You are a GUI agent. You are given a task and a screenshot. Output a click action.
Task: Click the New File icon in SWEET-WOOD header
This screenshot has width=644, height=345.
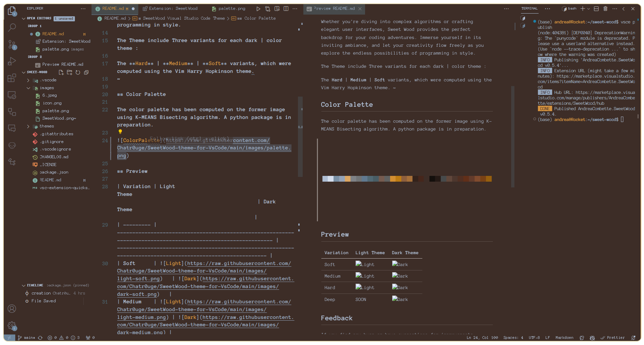(x=61, y=72)
